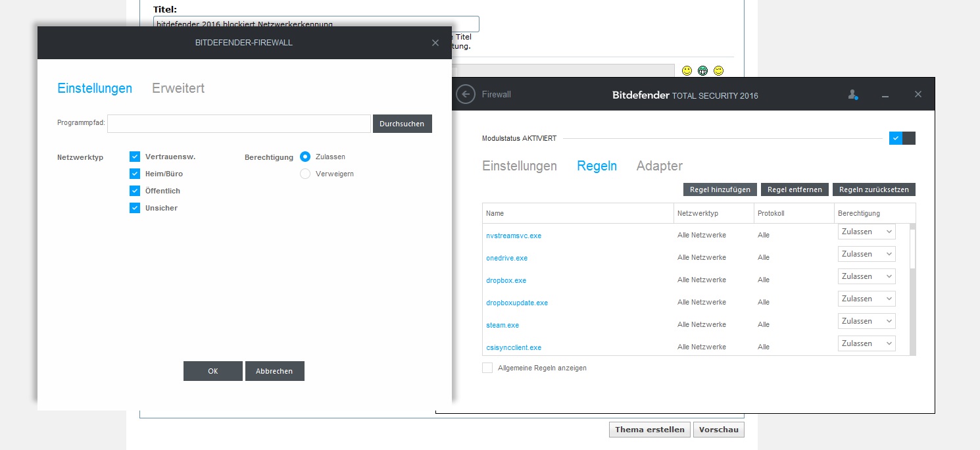980x450 pixels.
Task: Open the onedrive.exe rule link
Action: point(506,258)
